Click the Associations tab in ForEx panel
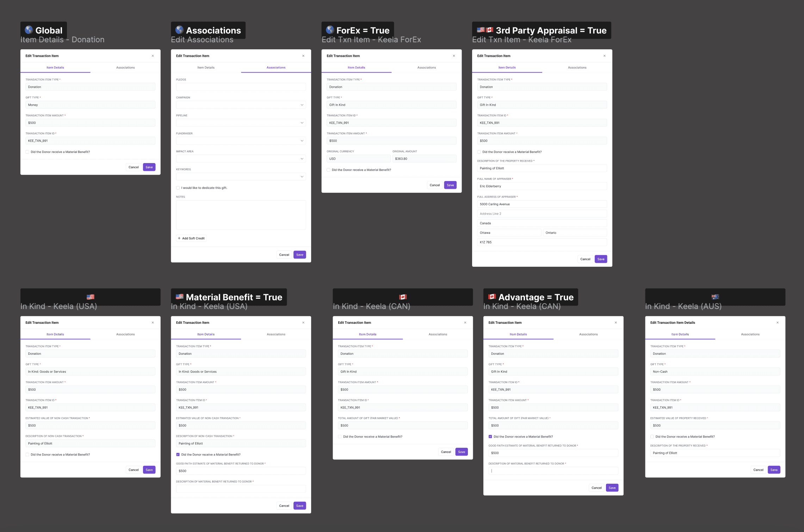The image size is (804, 532). pos(426,67)
